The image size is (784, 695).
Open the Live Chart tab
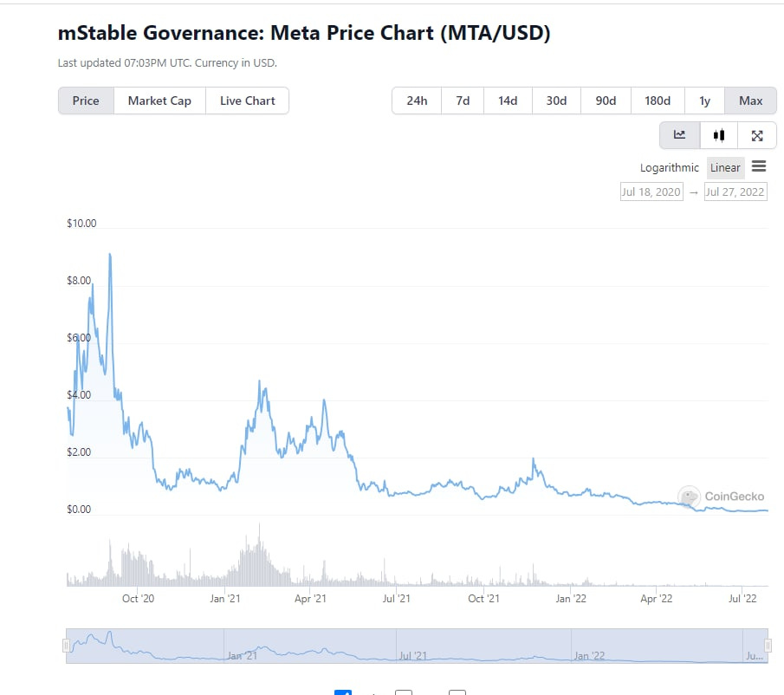pyautogui.click(x=248, y=101)
